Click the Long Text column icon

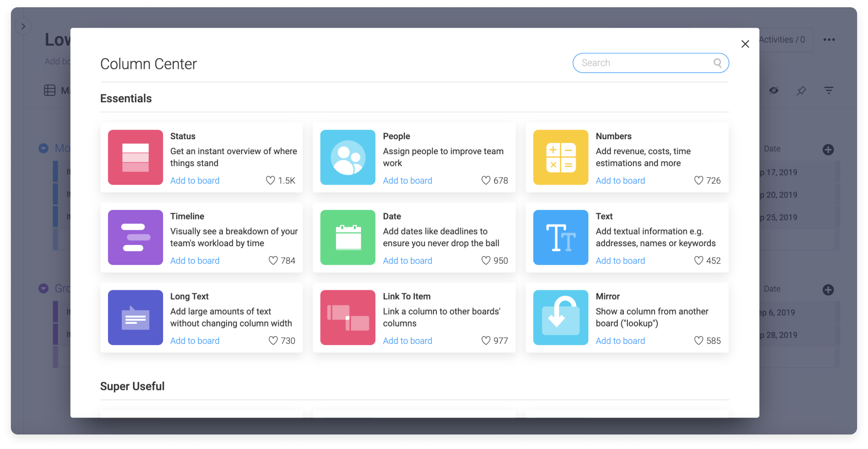[135, 317]
